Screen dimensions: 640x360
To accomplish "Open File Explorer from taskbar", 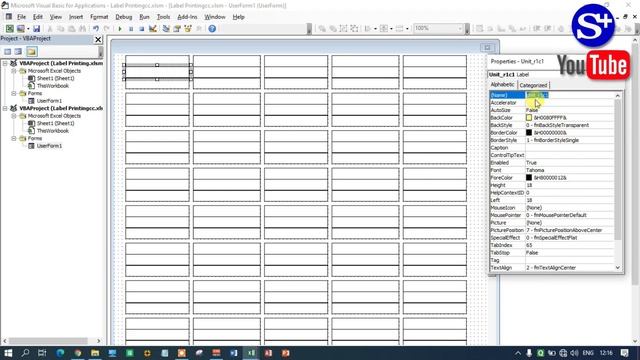I will click(95, 353).
